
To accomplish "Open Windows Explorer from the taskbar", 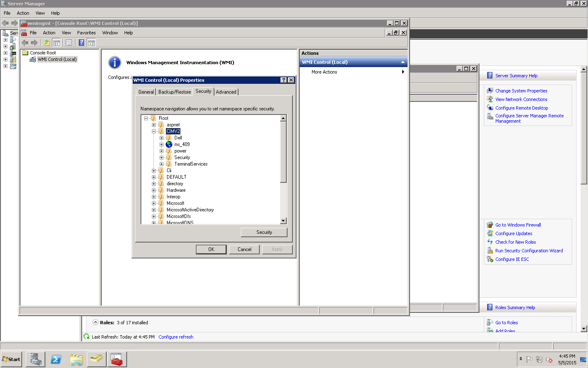I will (76, 359).
